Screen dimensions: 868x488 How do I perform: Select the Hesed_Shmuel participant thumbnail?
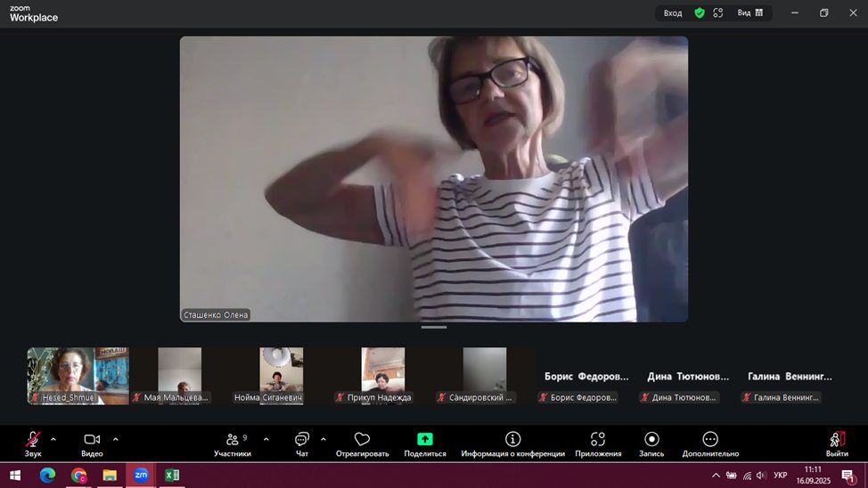78,376
